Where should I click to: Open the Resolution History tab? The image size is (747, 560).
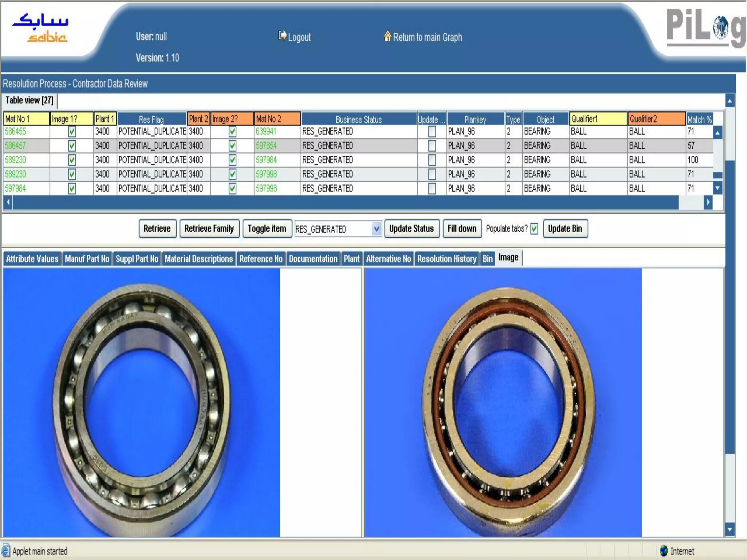[446, 259]
